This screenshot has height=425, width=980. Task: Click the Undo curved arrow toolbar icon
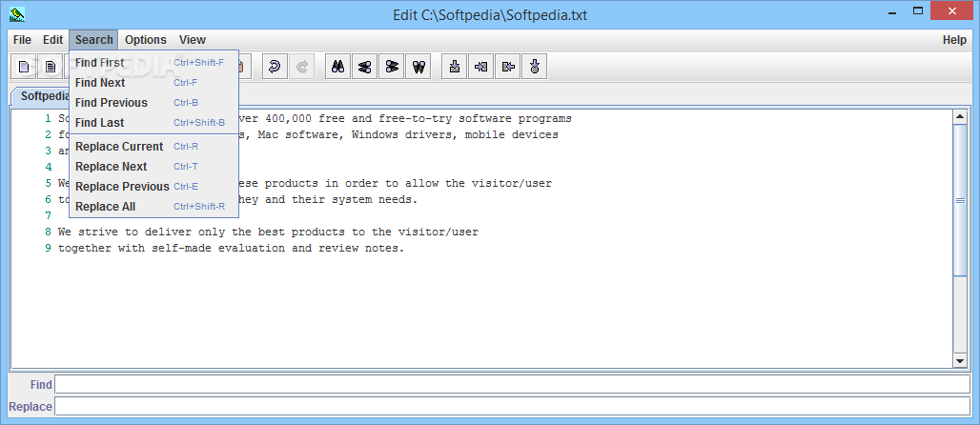point(275,67)
